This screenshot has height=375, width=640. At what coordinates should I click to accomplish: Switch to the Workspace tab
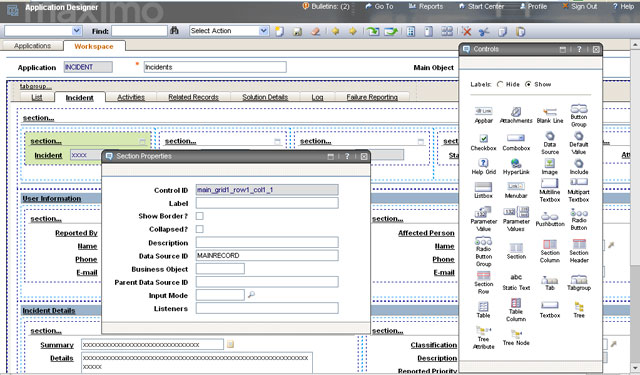94,46
